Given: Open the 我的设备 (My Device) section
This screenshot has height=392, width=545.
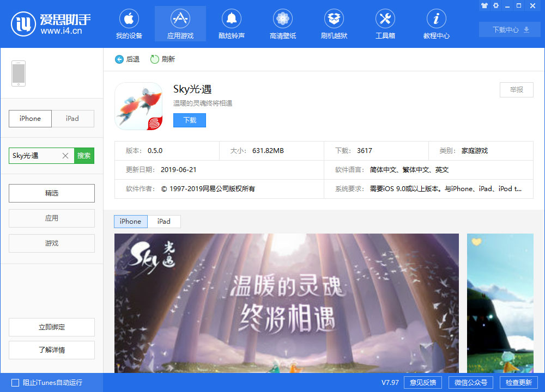Looking at the screenshot, I should (129, 25).
